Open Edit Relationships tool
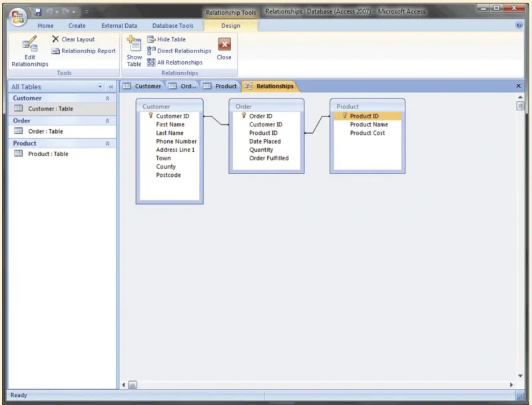Image resolution: width=532 pixels, height=405 pixels. click(x=30, y=51)
